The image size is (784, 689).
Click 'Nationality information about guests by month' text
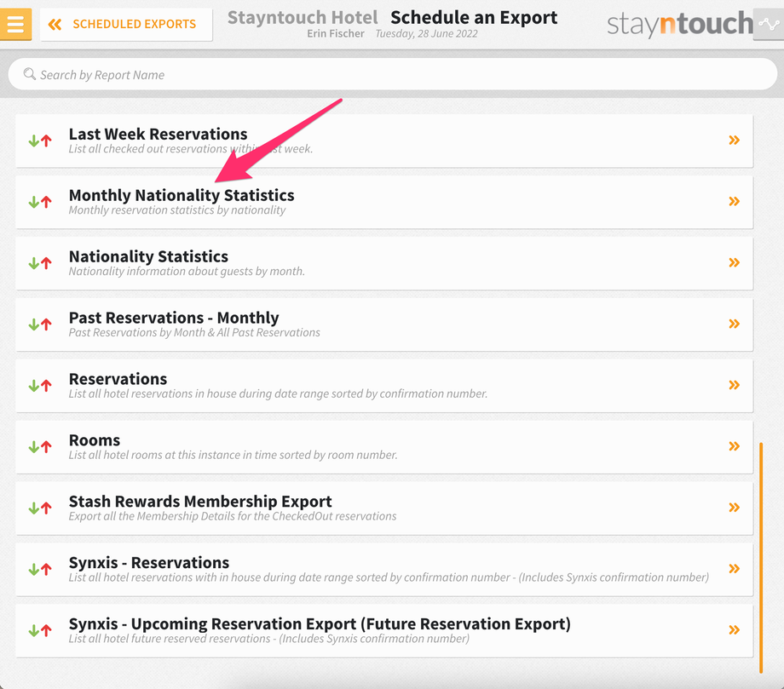pyautogui.click(x=187, y=272)
